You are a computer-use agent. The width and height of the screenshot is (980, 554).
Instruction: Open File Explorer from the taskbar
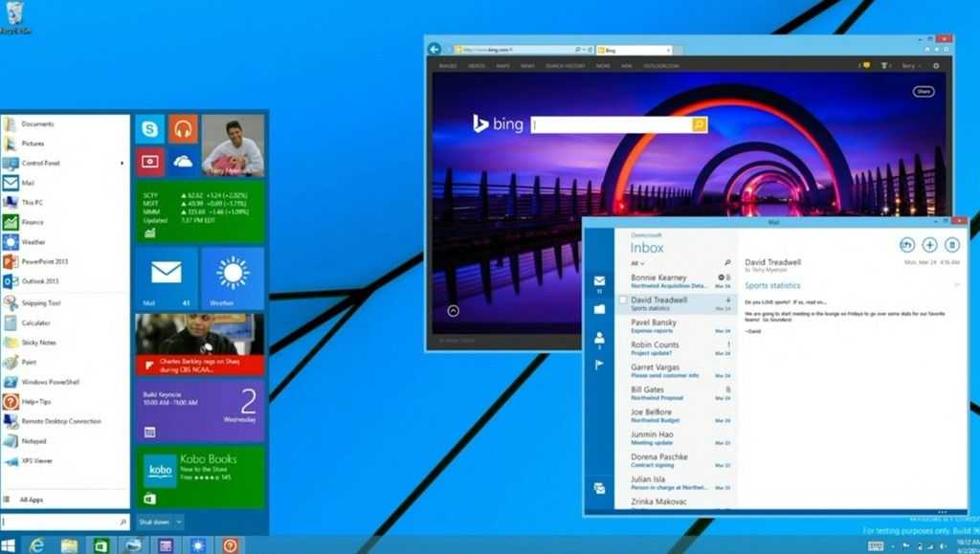click(x=69, y=545)
